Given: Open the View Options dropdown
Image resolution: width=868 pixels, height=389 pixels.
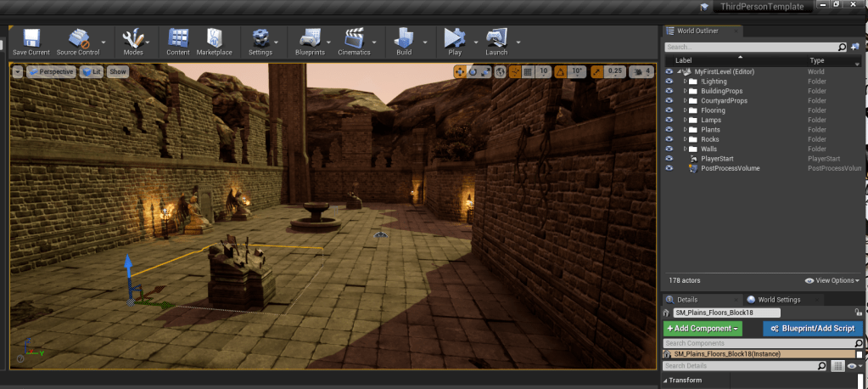Looking at the screenshot, I should click(x=832, y=280).
